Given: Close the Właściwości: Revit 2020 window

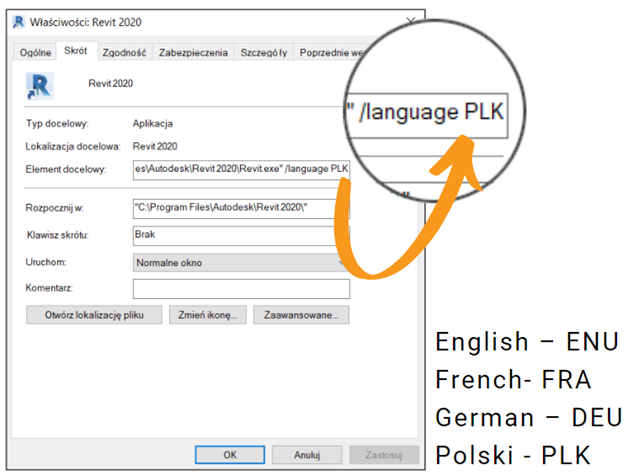Looking at the screenshot, I should 411,21.
